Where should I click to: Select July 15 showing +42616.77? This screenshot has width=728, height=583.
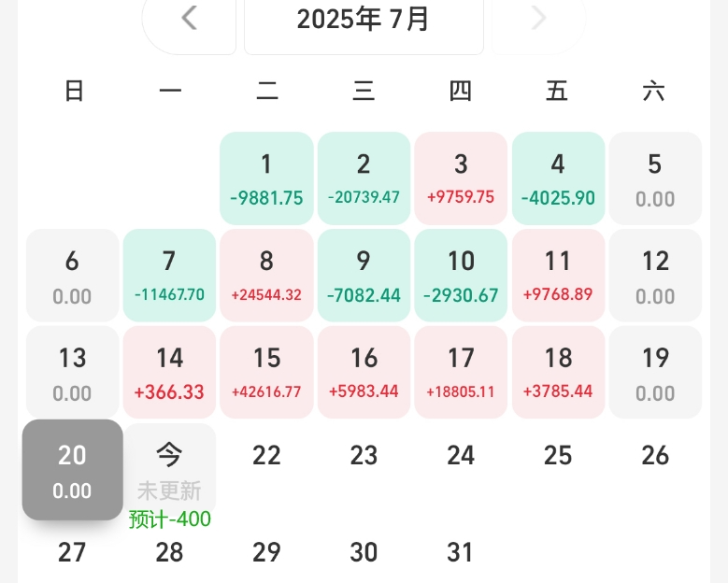266,372
